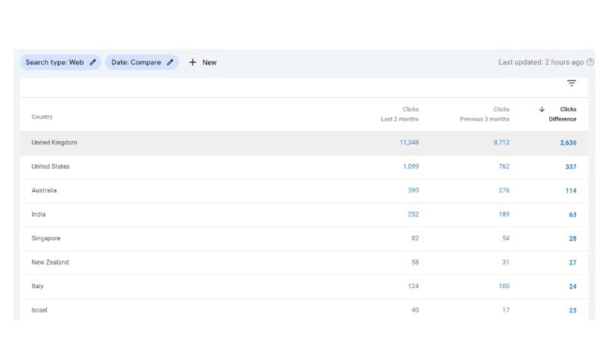Choose the New Zealand row
The height and width of the screenshot is (364, 607).
coord(50,262)
